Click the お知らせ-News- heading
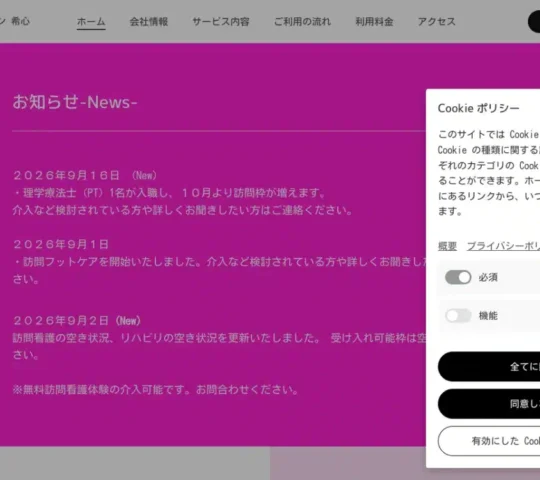 point(75,102)
